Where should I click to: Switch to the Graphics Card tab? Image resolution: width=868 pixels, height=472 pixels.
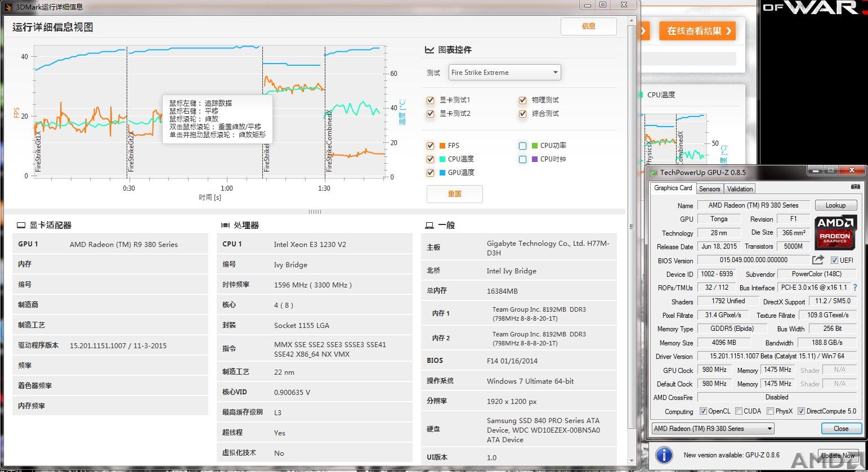coord(673,188)
